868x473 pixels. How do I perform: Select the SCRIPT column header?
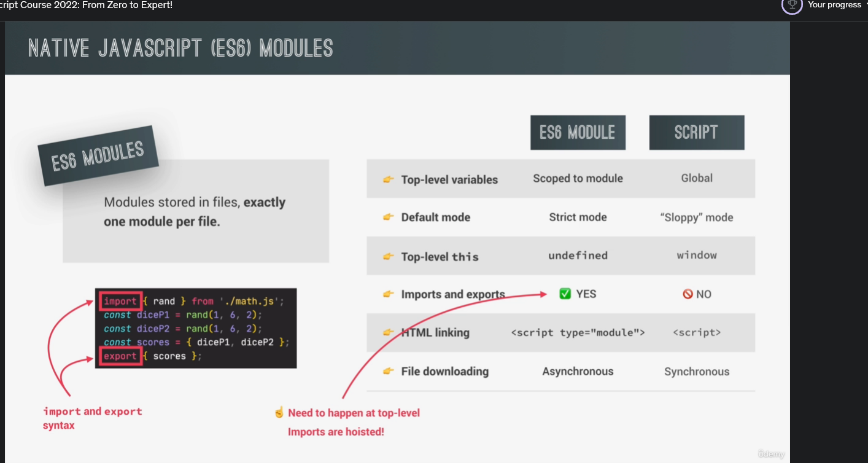[696, 133]
